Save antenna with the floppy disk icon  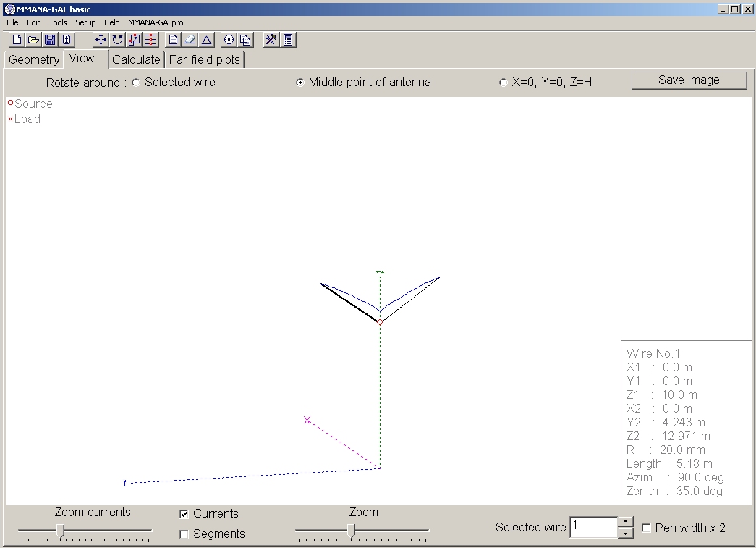pos(50,40)
